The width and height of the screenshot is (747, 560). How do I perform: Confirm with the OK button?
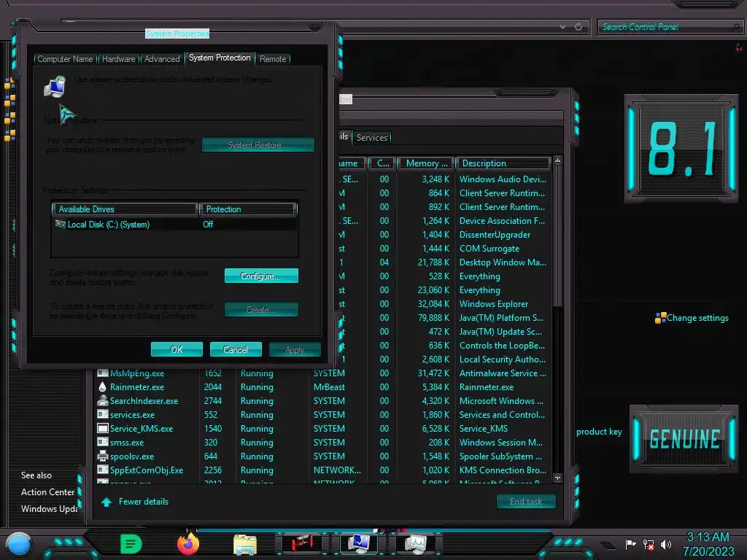(x=177, y=349)
